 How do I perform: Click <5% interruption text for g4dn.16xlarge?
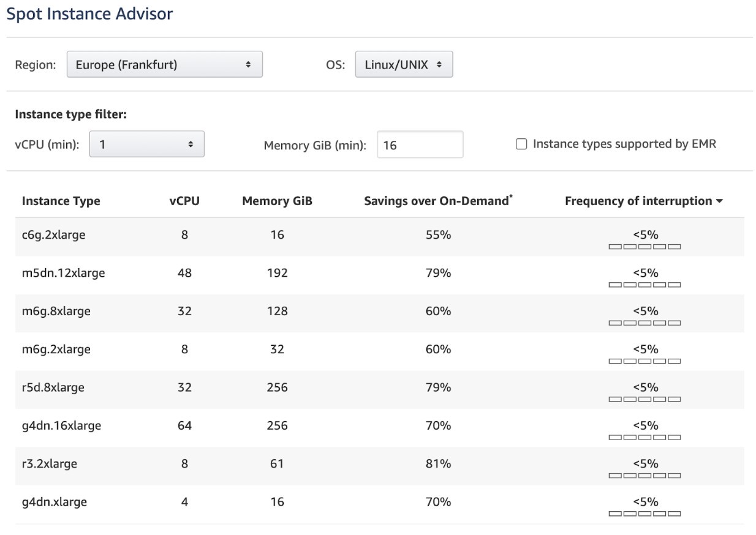(x=645, y=425)
